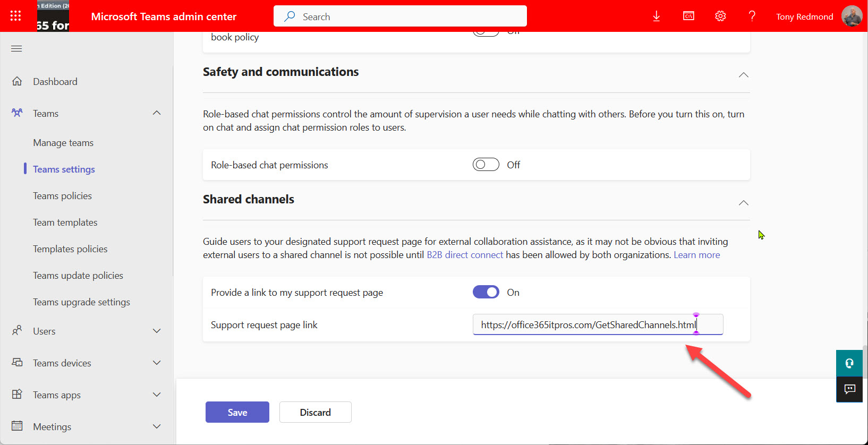The width and height of the screenshot is (868, 445).
Task: Turn off support request page link toggle
Action: 486,292
